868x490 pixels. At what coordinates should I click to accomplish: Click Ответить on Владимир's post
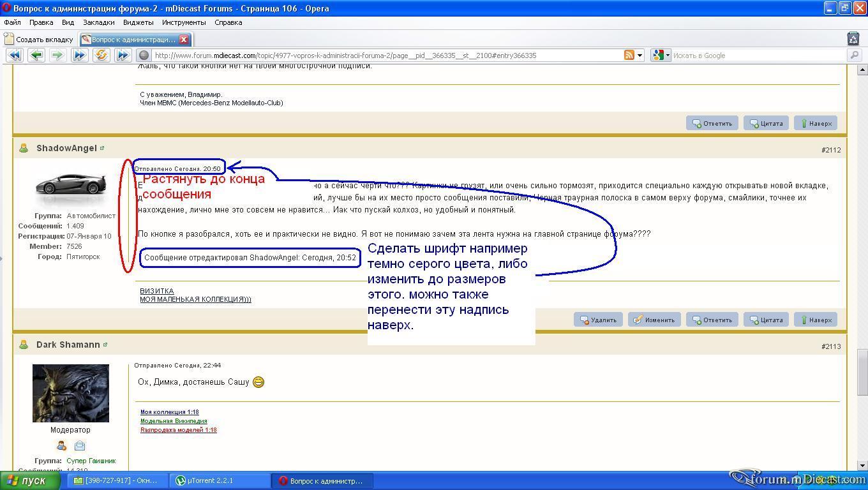click(712, 123)
